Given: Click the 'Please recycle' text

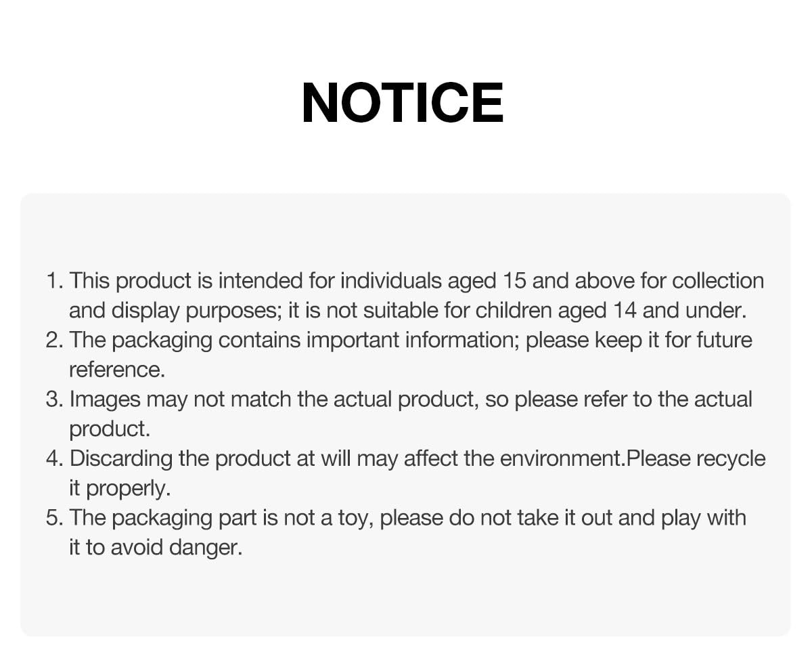Looking at the screenshot, I should [x=696, y=459].
